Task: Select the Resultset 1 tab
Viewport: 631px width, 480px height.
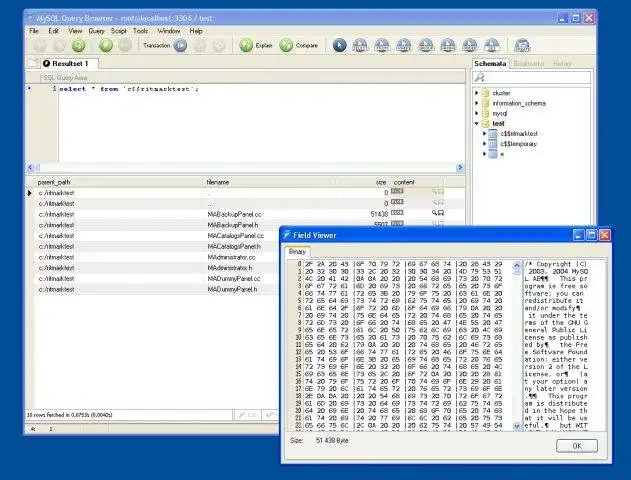Action: [x=69, y=64]
